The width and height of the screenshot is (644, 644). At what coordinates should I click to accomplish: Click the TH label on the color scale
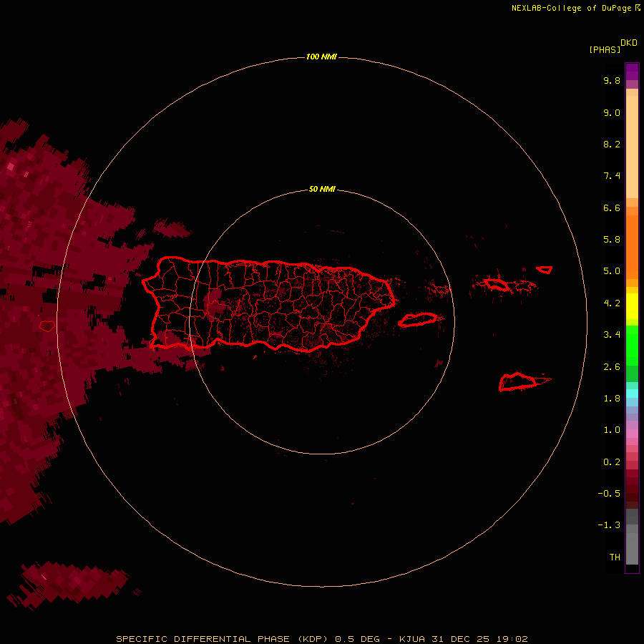click(x=615, y=557)
